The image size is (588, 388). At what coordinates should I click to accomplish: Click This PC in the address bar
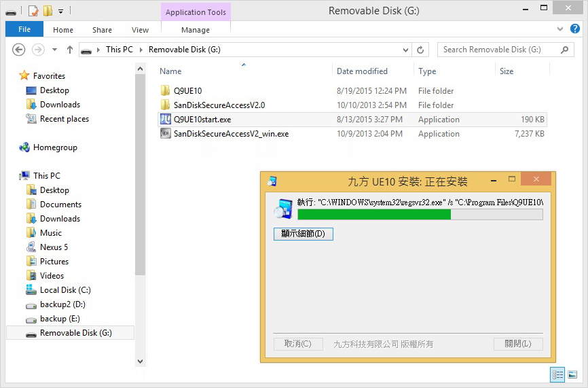120,50
